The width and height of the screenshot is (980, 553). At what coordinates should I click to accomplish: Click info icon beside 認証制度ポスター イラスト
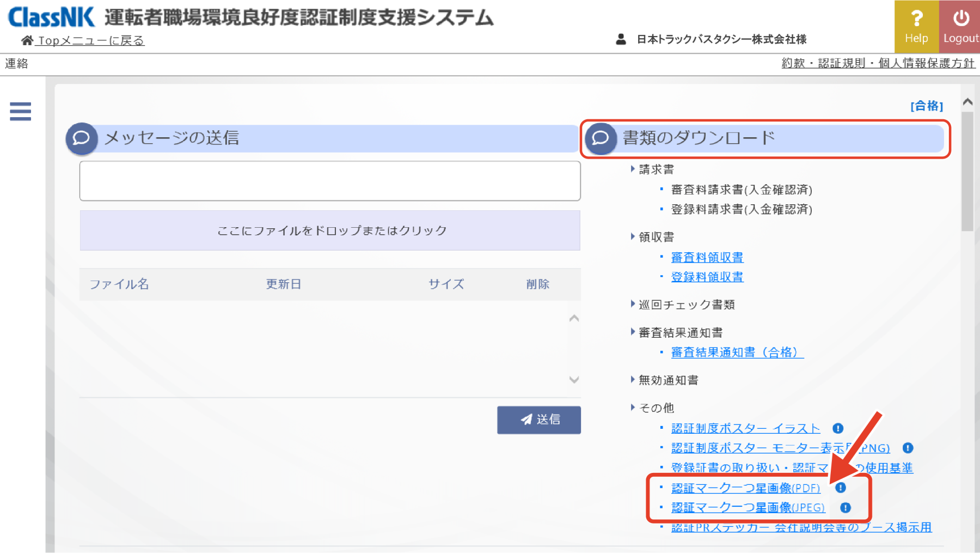pos(838,428)
